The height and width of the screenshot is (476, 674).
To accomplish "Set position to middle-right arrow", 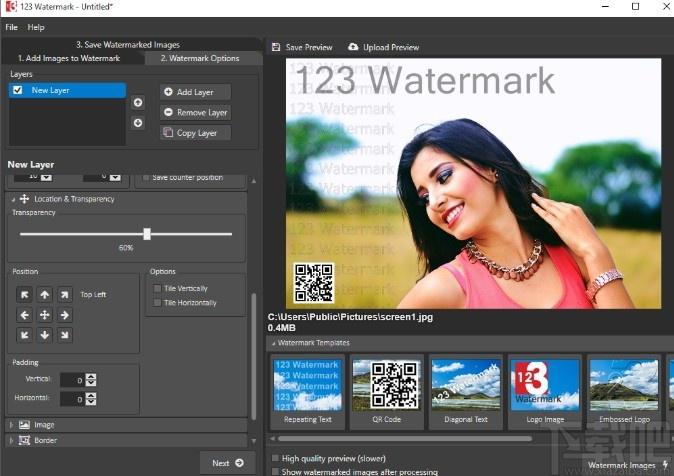I will [x=64, y=315].
